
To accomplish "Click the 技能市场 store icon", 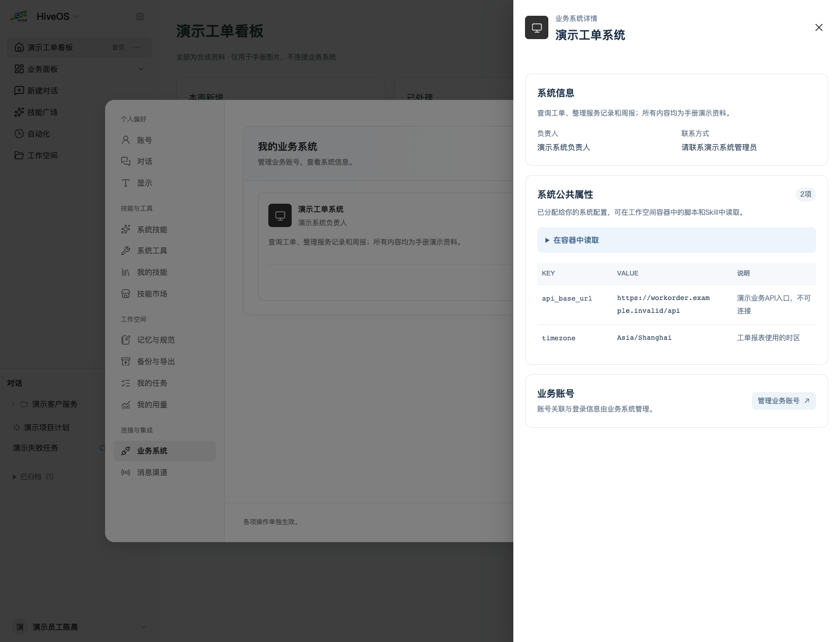I will click(125, 294).
